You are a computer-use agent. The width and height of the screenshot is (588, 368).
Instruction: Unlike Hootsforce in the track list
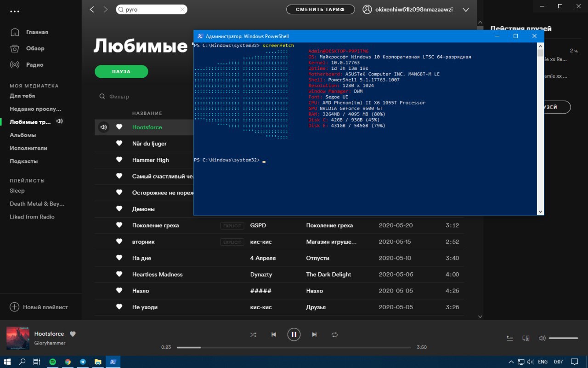pos(119,127)
